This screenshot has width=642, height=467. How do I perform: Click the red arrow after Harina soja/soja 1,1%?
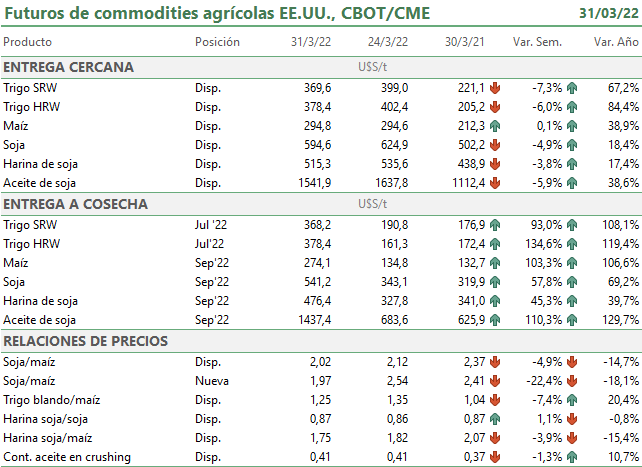point(572,419)
